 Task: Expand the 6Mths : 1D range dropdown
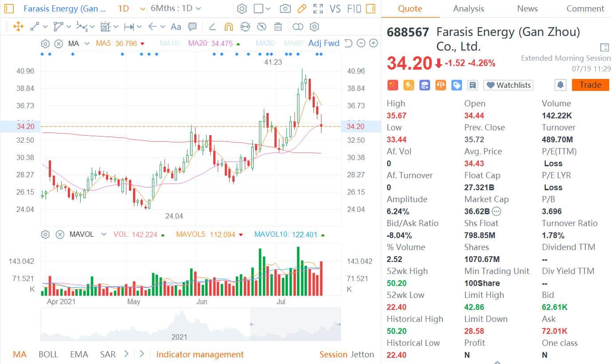pos(176,8)
